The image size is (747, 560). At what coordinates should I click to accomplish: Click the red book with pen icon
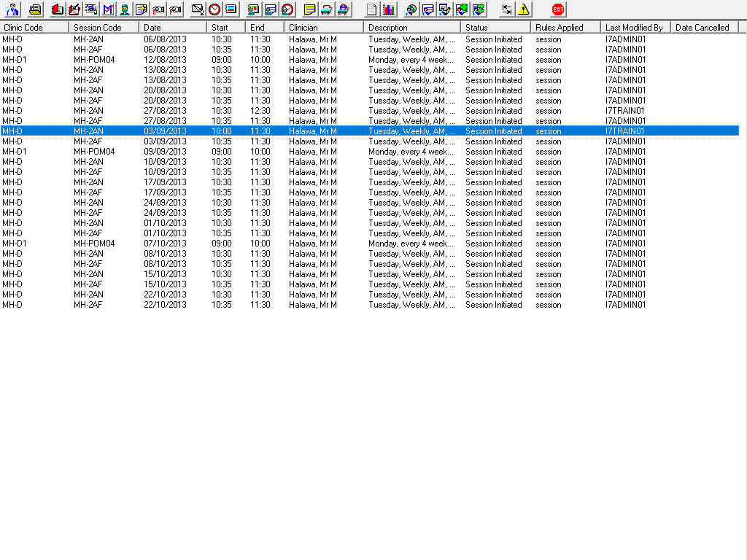click(74, 9)
